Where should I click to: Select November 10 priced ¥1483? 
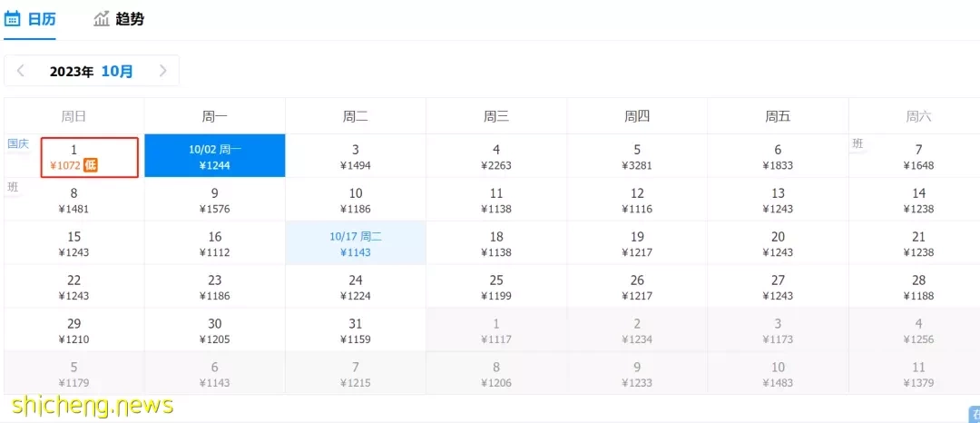(x=778, y=373)
